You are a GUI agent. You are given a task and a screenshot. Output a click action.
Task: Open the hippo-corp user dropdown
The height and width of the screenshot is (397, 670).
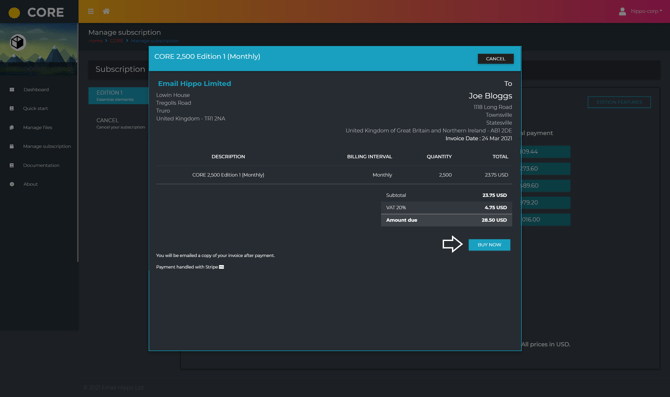coord(646,11)
